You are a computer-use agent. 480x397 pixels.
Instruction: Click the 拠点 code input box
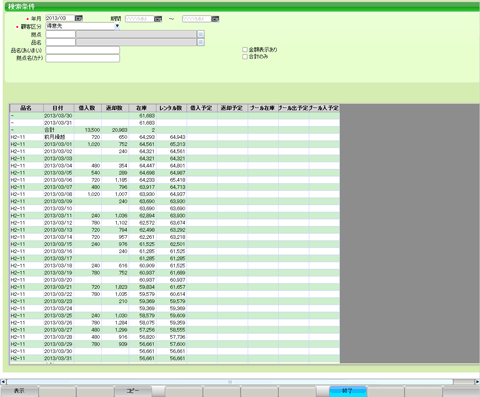click(x=61, y=34)
